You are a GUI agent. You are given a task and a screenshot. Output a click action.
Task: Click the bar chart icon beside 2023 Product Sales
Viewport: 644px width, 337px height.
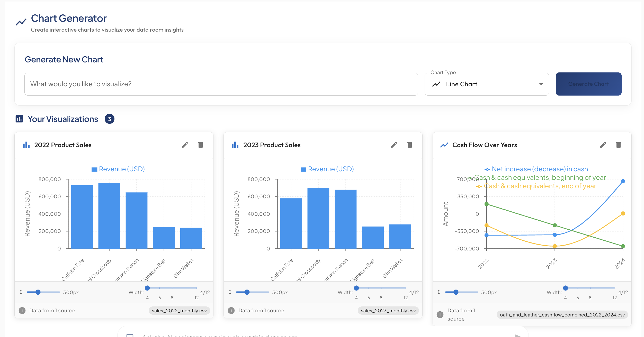[235, 145]
